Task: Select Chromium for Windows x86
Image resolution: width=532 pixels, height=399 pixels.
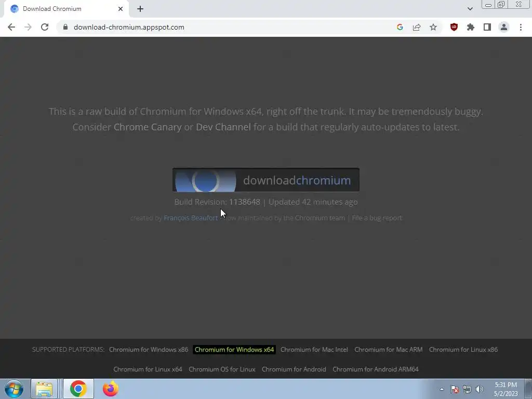Action: pos(149,350)
